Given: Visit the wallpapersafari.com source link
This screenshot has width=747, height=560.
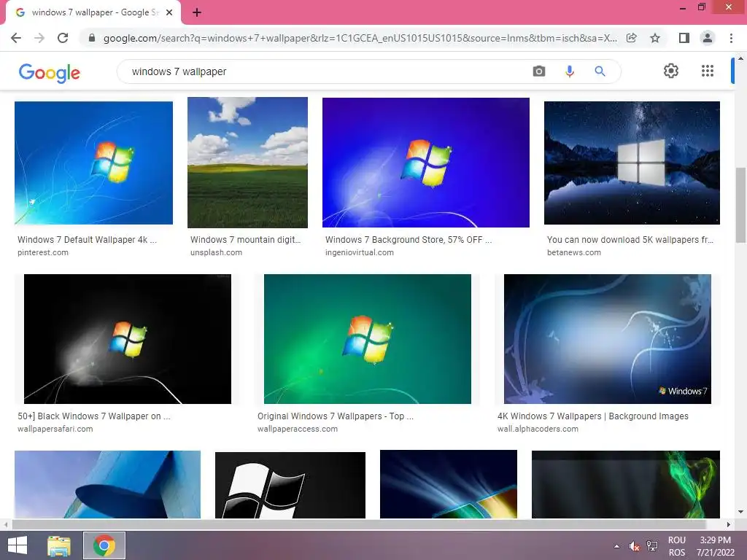Looking at the screenshot, I should [55, 429].
